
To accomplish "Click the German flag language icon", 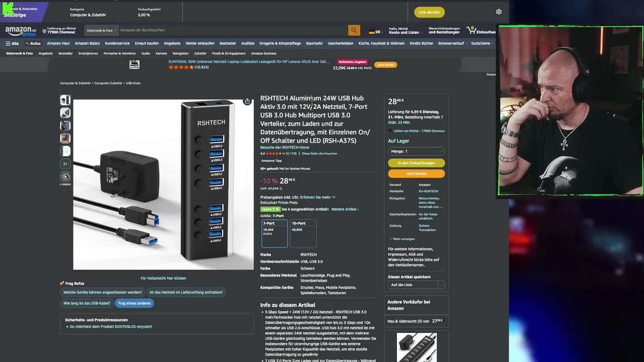I will point(372,32).
